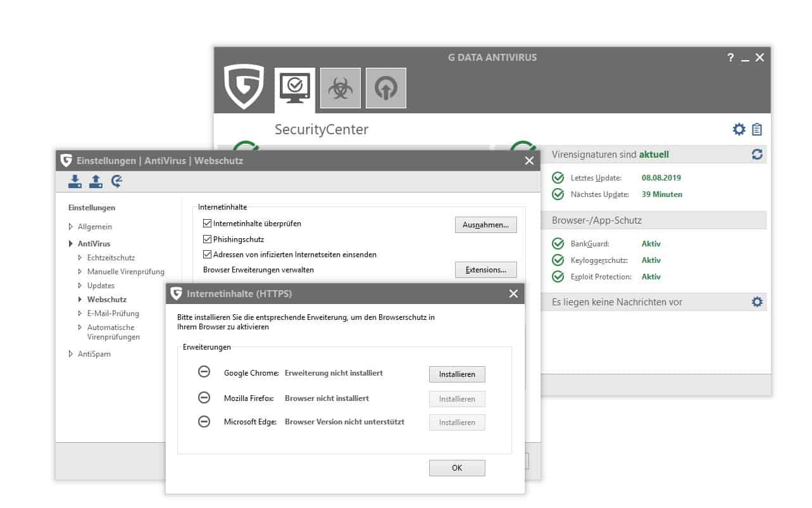Expand the Automatische Virenprüfungen arrow

pyautogui.click(x=80, y=327)
